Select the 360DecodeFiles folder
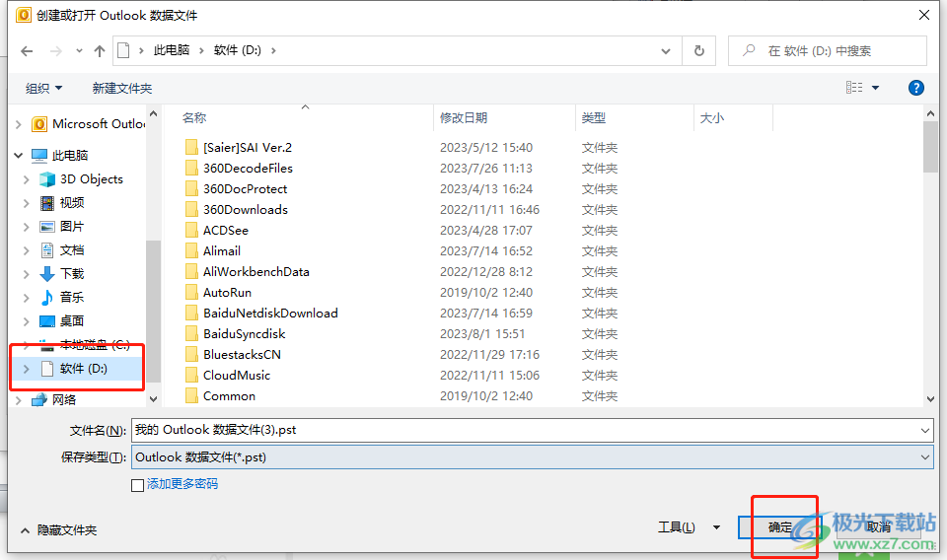Viewport: 947px width, 560px height. pos(239,169)
